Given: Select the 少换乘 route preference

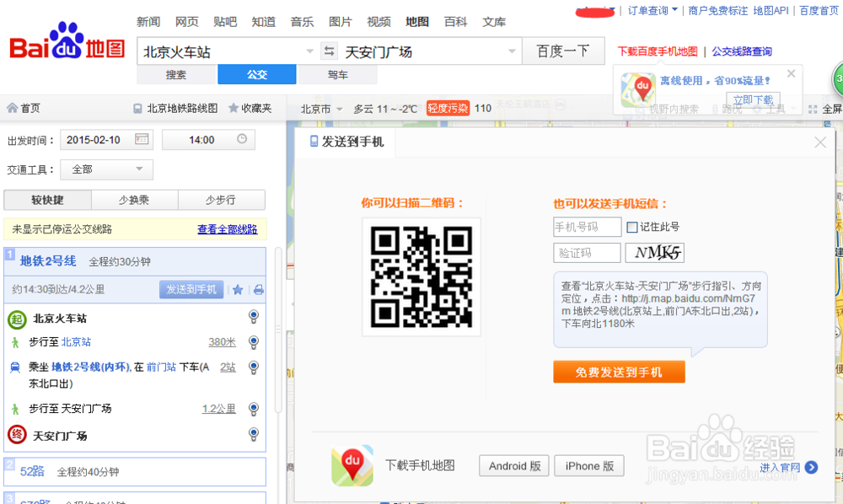Looking at the screenshot, I should coord(134,200).
